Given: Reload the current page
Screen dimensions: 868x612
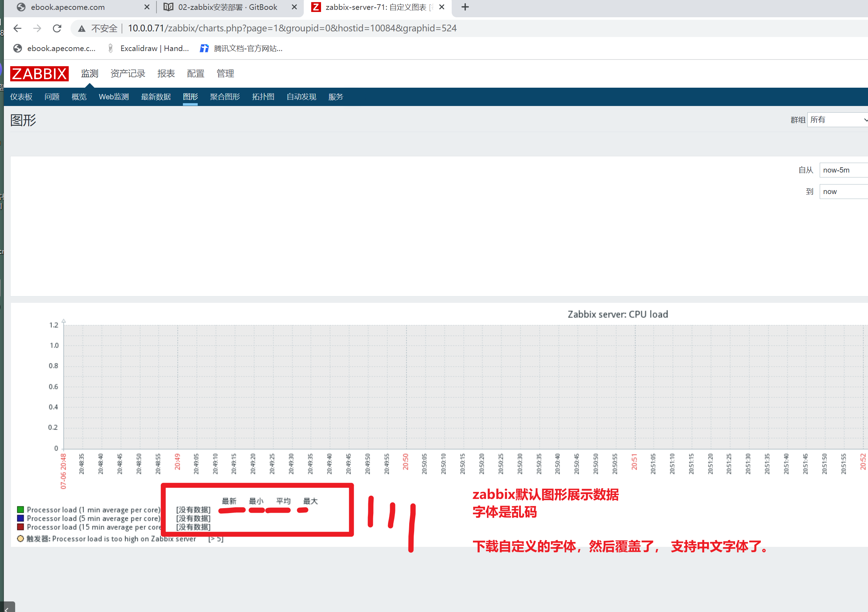Looking at the screenshot, I should (57, 28).
